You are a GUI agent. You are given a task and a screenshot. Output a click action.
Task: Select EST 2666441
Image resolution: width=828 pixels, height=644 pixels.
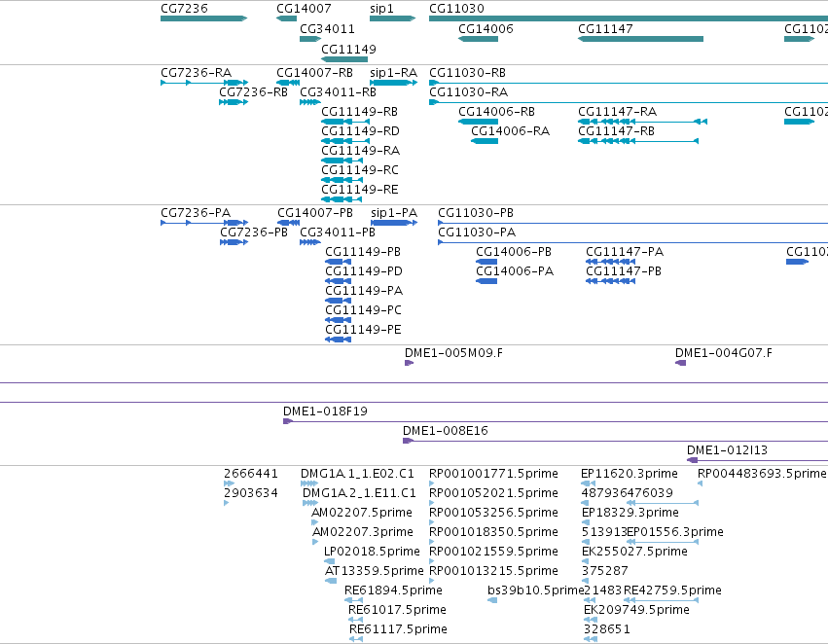(x=230, y=483)
